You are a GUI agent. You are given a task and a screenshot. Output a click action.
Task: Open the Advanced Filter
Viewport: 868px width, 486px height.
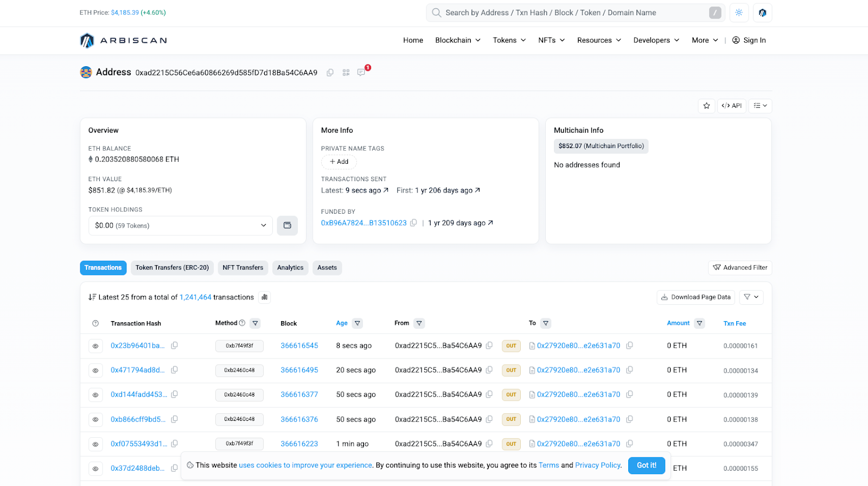click(740, 268)
